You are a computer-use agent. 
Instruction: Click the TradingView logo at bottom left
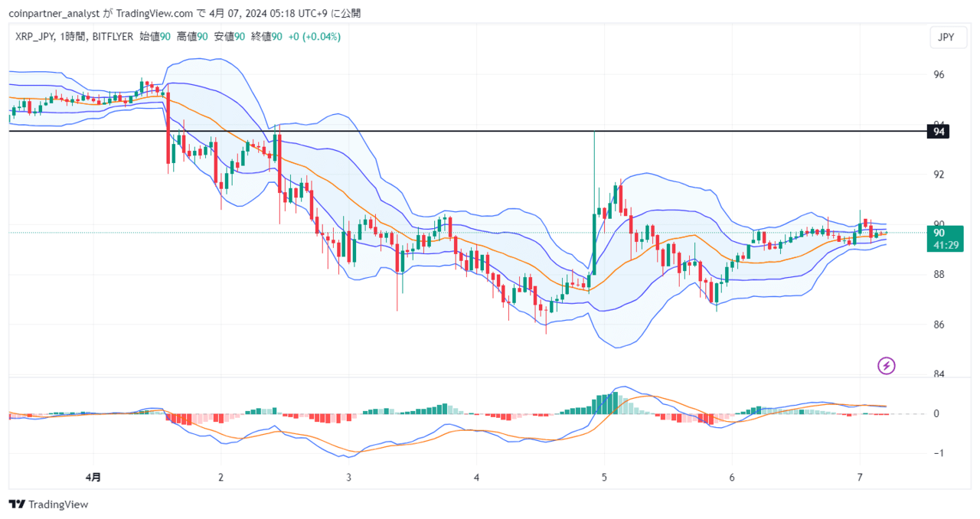[48, 504]
